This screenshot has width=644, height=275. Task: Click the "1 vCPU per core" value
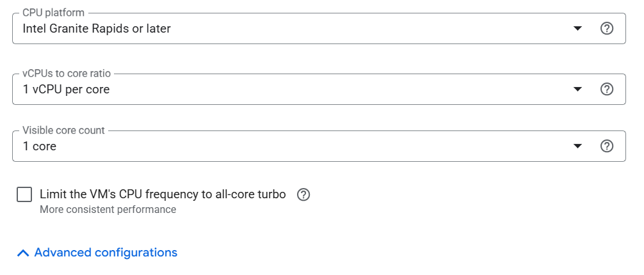click(66, 90)
